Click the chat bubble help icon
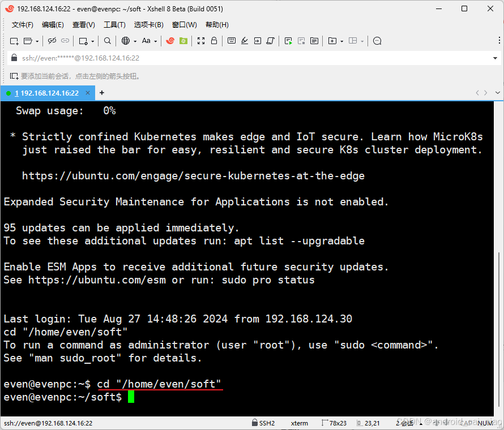This screenshot has width=504, height=430. pyautogui.click(x=377, y=41)
